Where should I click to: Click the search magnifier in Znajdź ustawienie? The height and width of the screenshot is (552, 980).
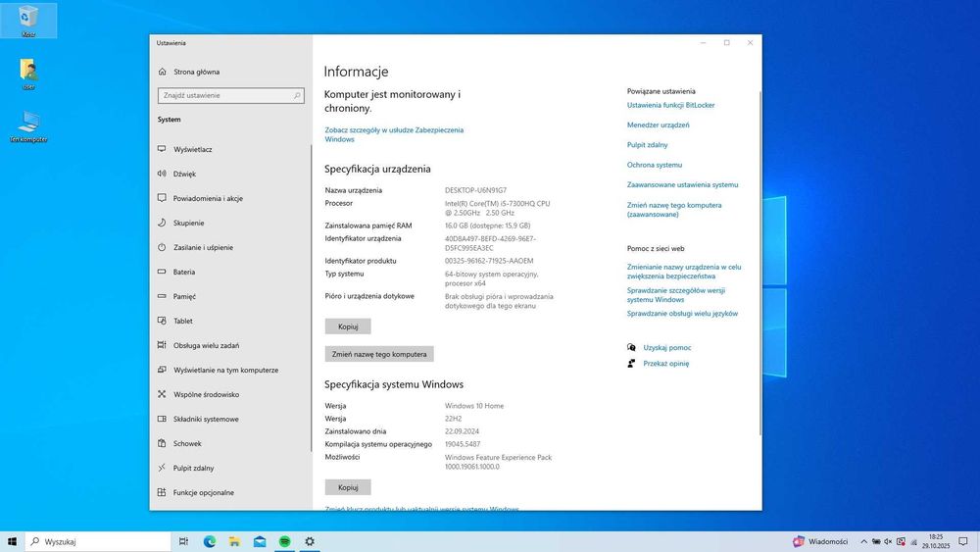click(x=297, y=96)
